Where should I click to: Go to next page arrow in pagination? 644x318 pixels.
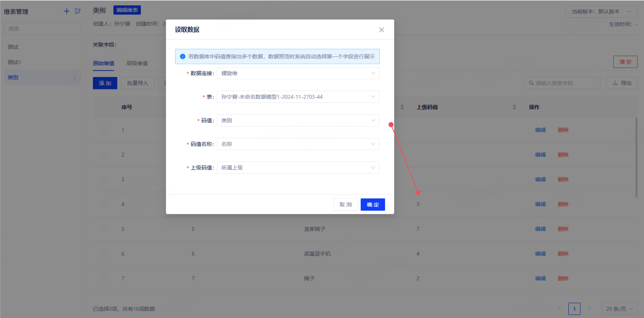pyautogui.click(x=589, y=309)
